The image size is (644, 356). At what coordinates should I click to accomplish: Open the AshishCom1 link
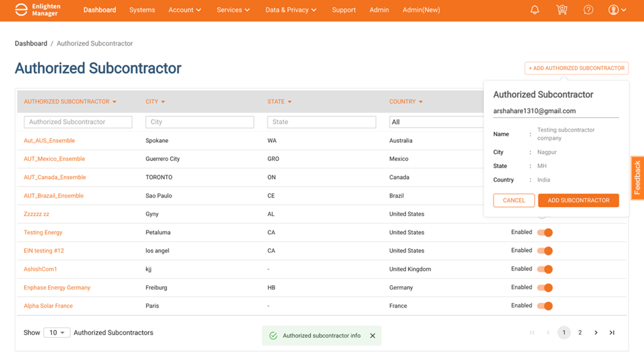point(40,269)
